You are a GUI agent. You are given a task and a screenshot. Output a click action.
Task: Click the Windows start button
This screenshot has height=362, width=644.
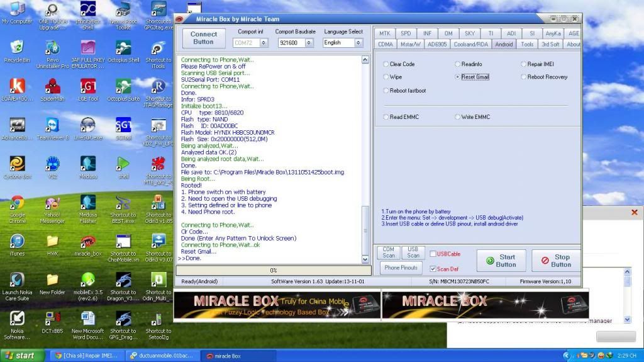22,356
